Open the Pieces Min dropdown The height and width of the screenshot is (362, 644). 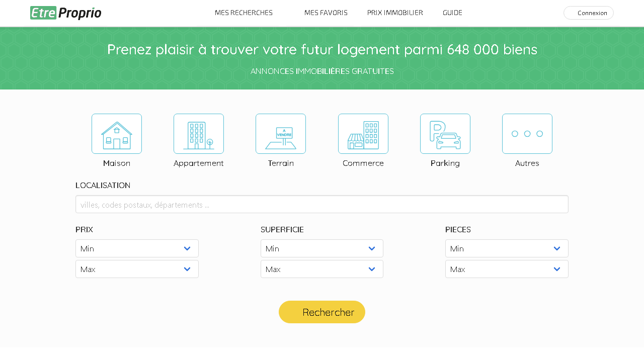click(507, 248)
